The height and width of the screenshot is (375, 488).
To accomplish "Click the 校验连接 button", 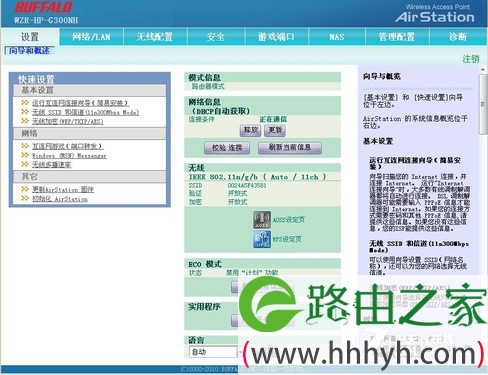I will (227, 148).
